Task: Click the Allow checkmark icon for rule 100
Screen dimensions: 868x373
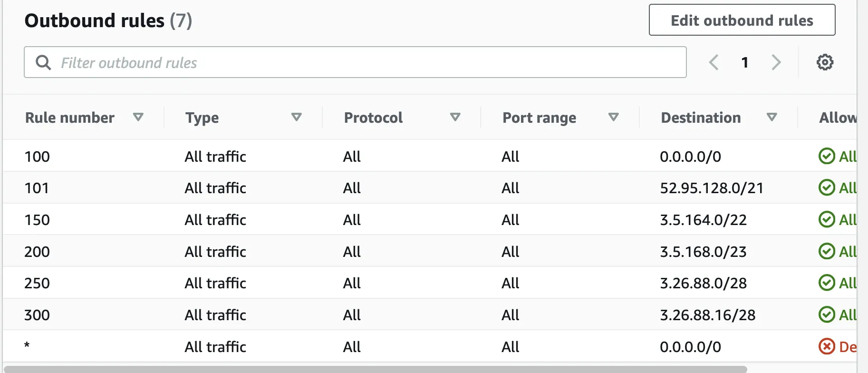Action: click(827, 156)
